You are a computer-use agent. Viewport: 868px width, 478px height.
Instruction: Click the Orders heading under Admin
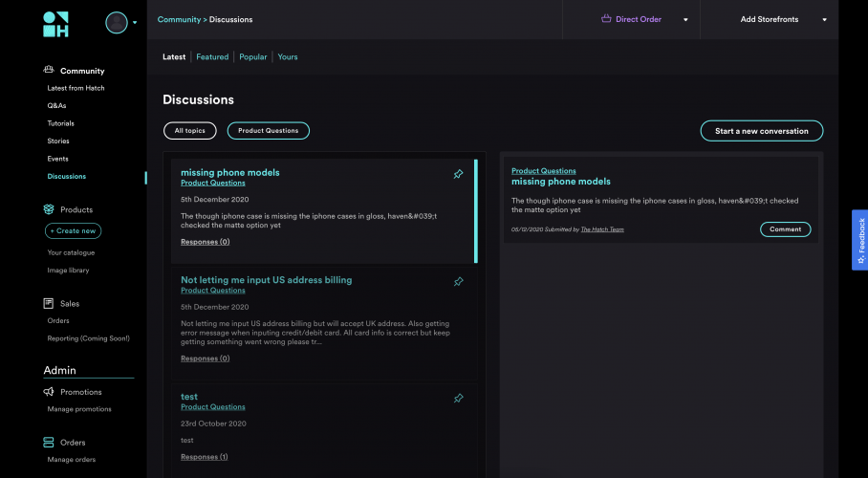coord(73,442)
